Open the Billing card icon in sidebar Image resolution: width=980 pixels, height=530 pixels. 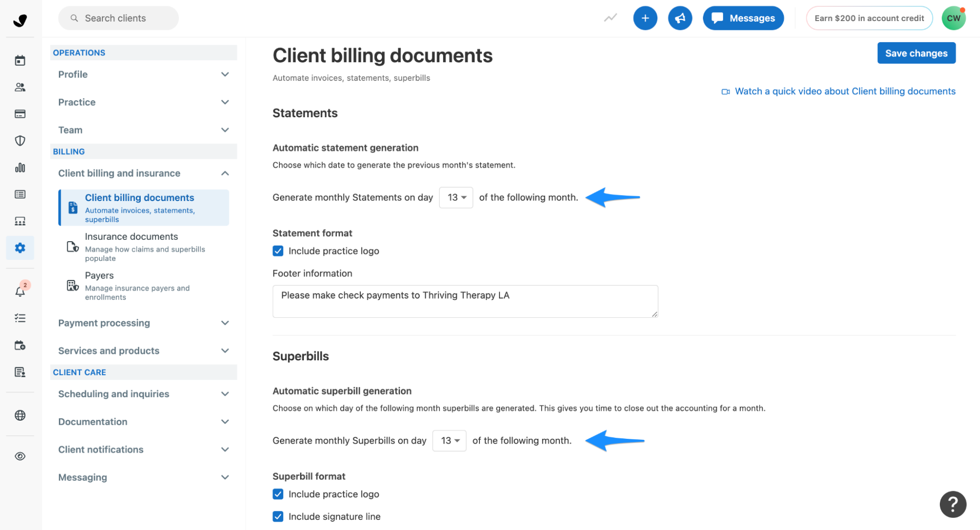click(x=20, y=114)
